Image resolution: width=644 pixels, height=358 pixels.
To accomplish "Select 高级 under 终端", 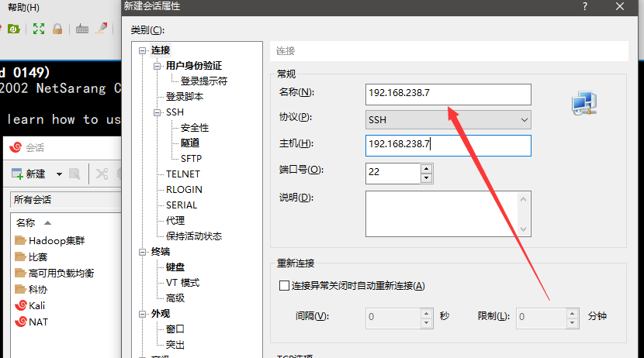I will click(175, 298).
